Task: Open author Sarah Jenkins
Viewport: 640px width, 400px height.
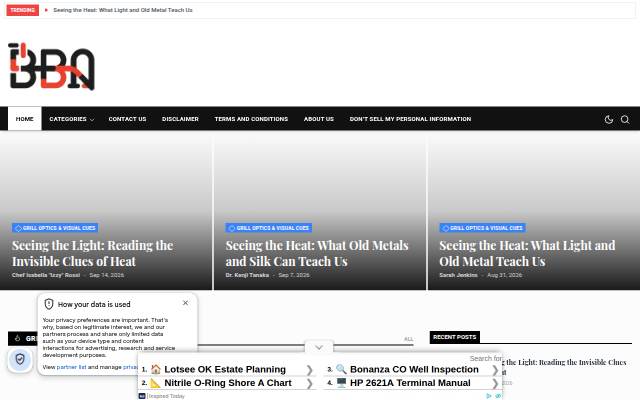Action: click(x=458, y=275)
